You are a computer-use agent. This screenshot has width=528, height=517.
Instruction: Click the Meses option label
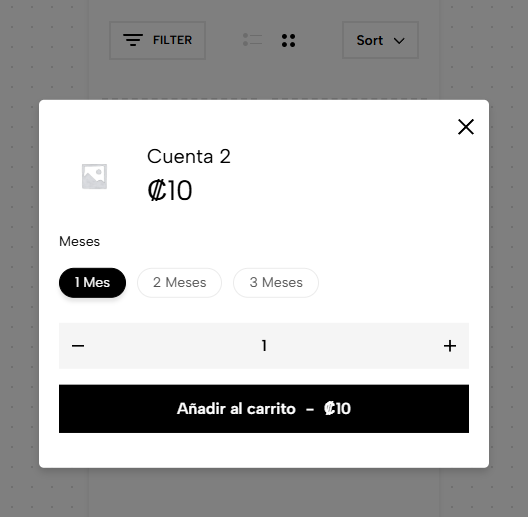79,241
